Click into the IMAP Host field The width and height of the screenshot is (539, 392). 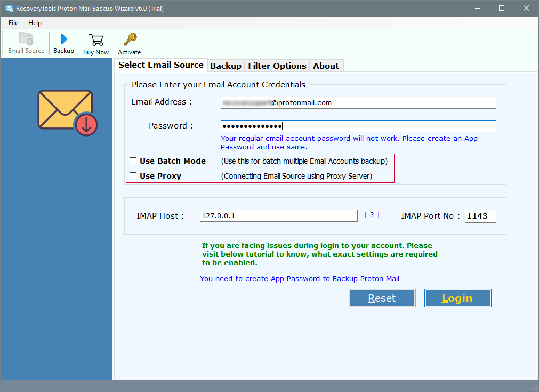(x=278, y=216)
